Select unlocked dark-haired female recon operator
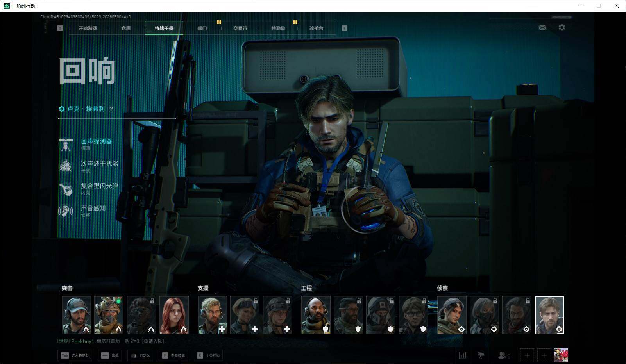The width and height of the screenshot is (626, 364). click(452, 315)
